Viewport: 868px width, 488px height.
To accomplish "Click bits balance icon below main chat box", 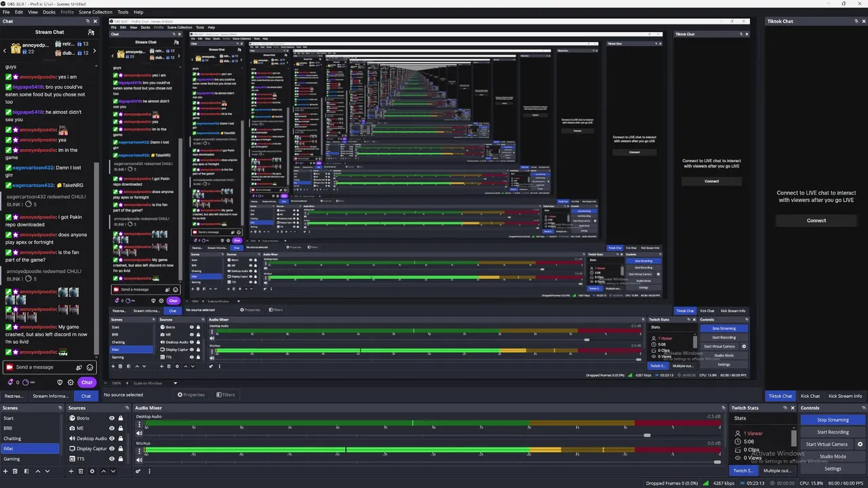I will click(x=9, y=382).
